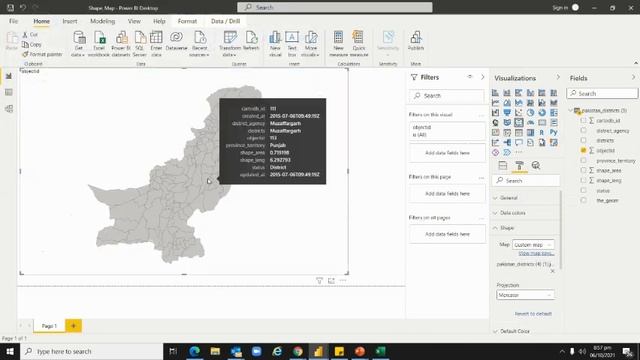
Task: Select the Python visual icon
Action: (553, 132)
